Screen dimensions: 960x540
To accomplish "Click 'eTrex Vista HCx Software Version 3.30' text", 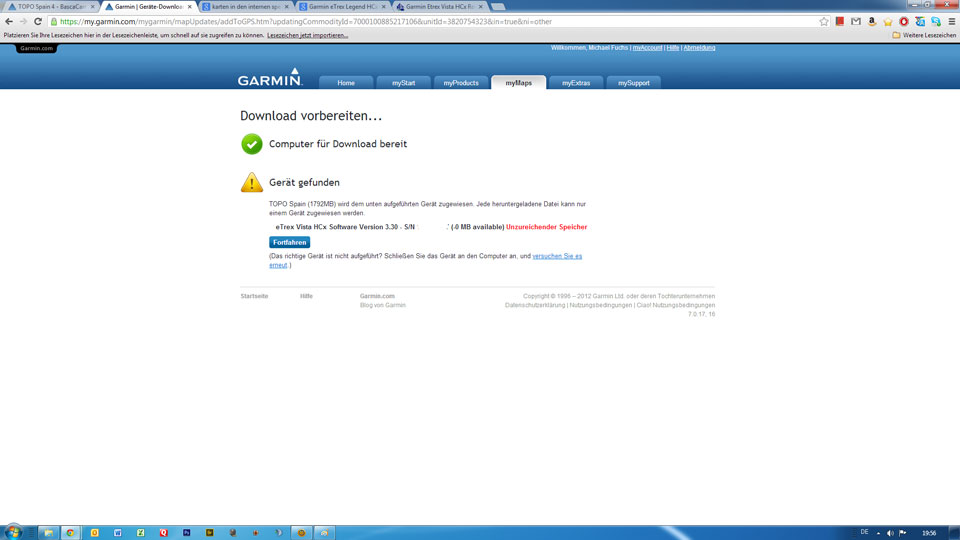I will (x=337, y=227).
